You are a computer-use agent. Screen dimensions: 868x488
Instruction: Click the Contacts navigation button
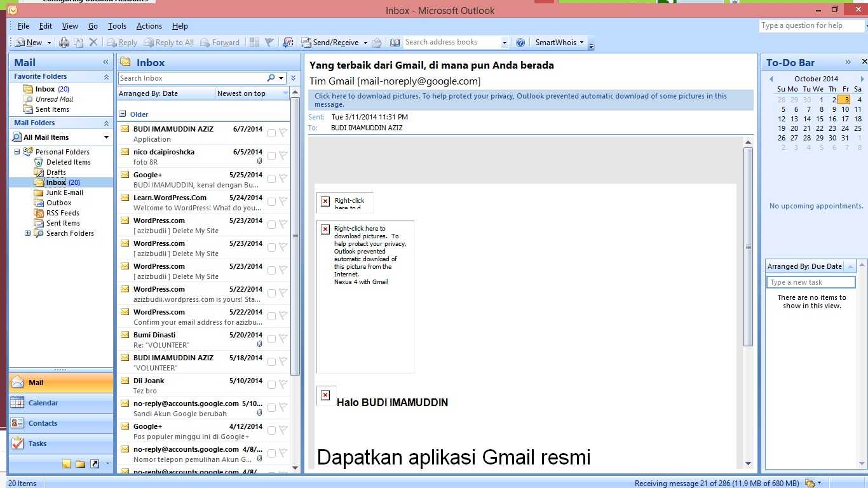coord(61,423)
